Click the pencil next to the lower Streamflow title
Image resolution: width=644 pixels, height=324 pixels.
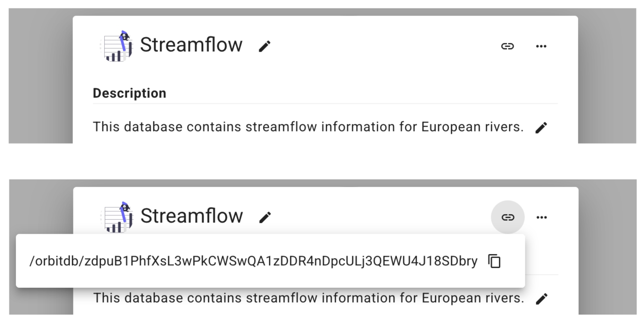[x=265, y=217]
